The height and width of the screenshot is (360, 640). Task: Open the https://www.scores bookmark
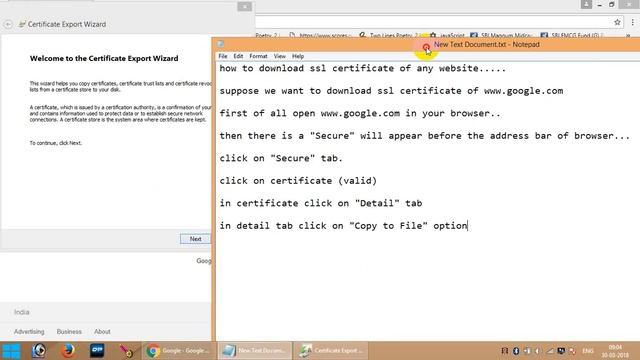click(321, 36)
